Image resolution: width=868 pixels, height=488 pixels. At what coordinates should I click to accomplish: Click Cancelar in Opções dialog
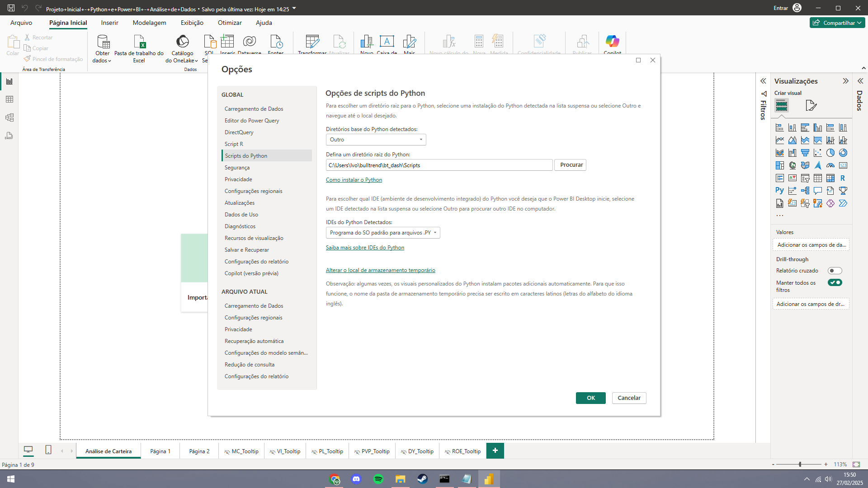(x=629, y=398)
